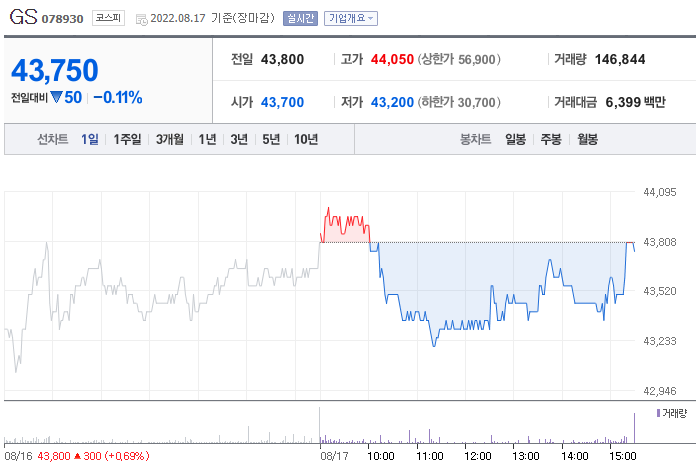Click the 11:00 time axis label
The width and height of the screenshot is (696, 474).
coord(430,456)
